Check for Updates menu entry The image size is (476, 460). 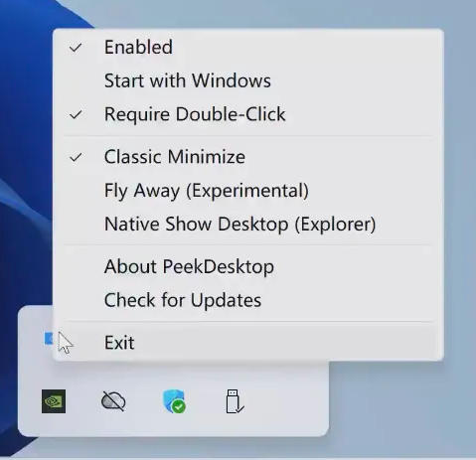[x=248, y=300]
